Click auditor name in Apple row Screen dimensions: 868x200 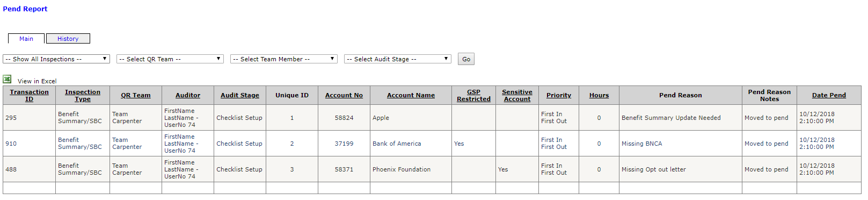click(x=181, y=118)
